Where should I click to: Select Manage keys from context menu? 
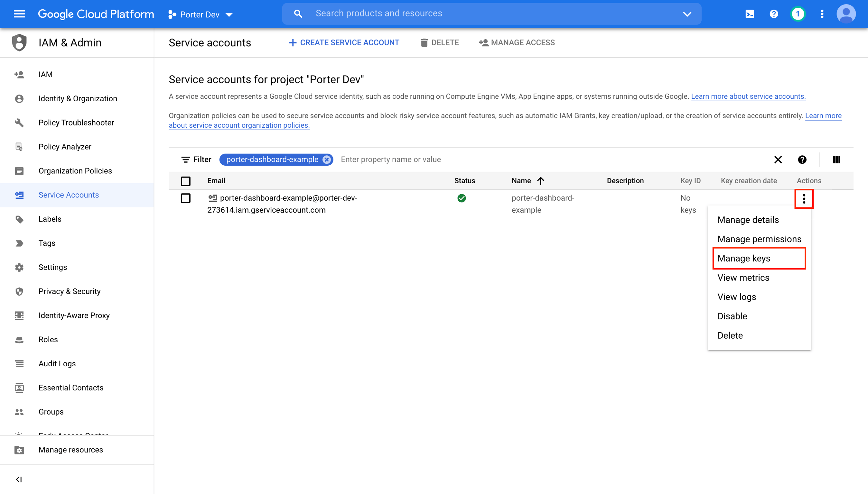(744, 258)
